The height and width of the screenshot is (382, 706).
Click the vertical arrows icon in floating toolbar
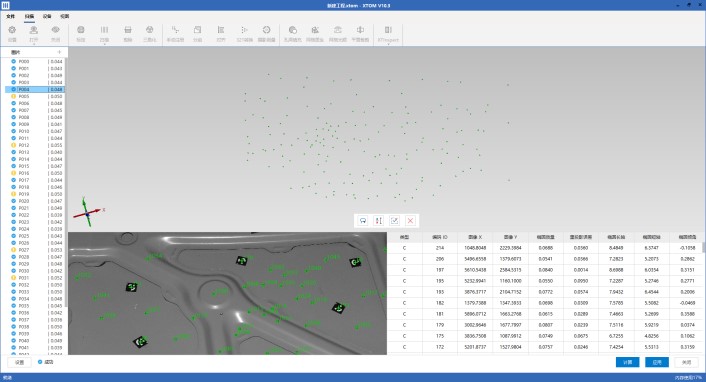click(379, 220)
